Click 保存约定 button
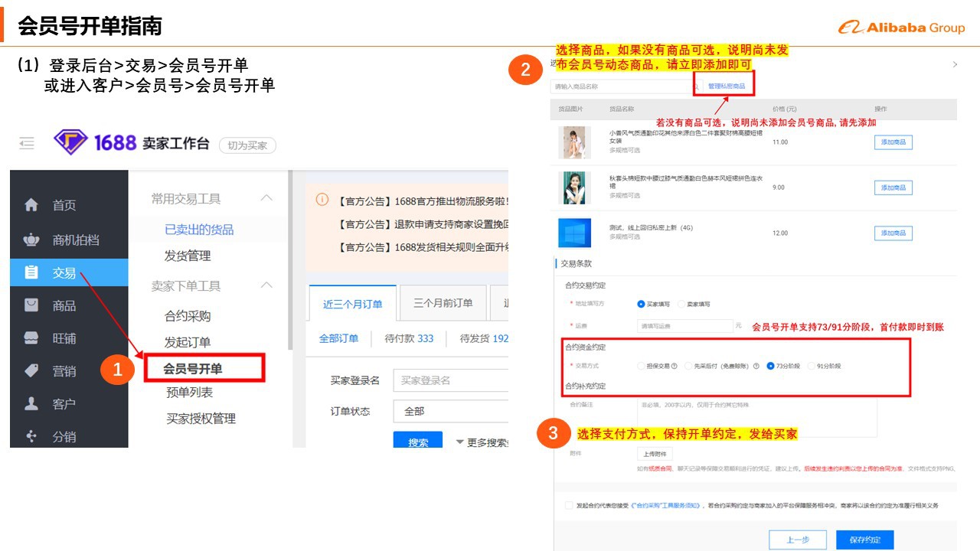Screen dimensions: 980x551 point(864,540)
